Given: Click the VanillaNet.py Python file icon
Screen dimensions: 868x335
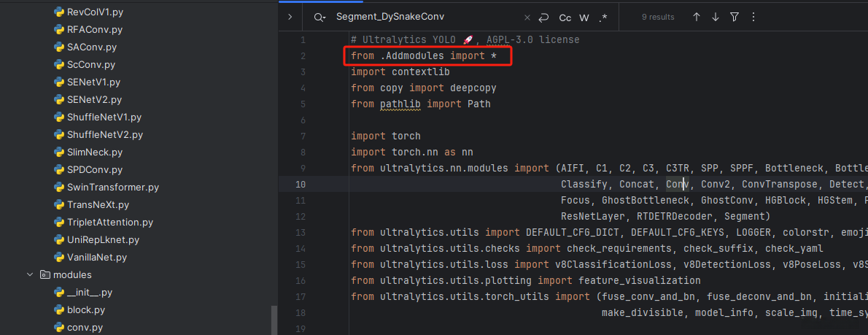Looking at the screenshot, I should (x=59, y=258).
